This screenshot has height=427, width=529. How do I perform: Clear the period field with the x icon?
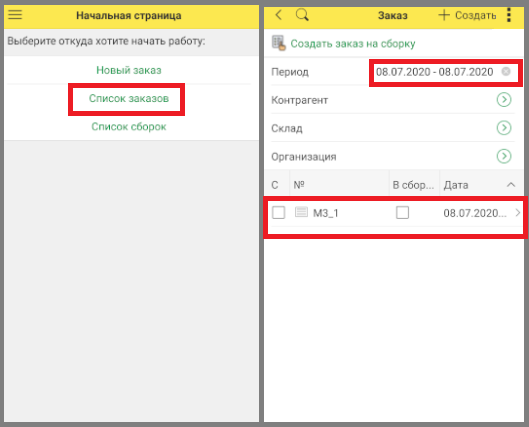point(506,72)
